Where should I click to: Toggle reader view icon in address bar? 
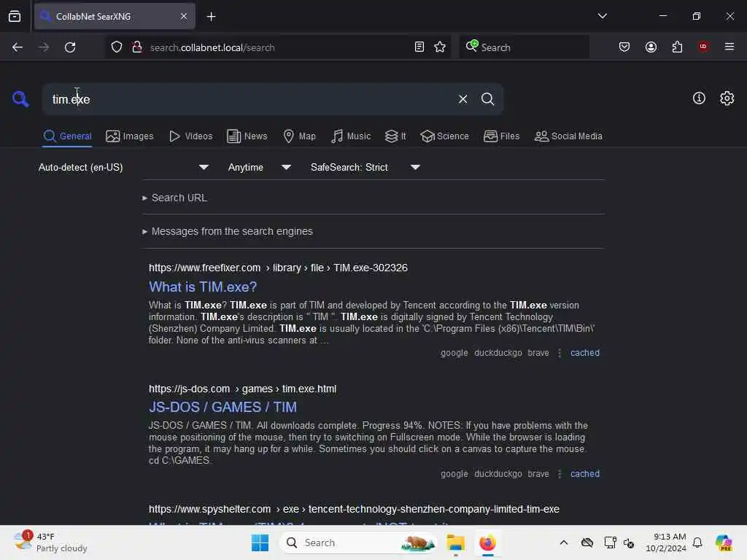pos(419,47)
